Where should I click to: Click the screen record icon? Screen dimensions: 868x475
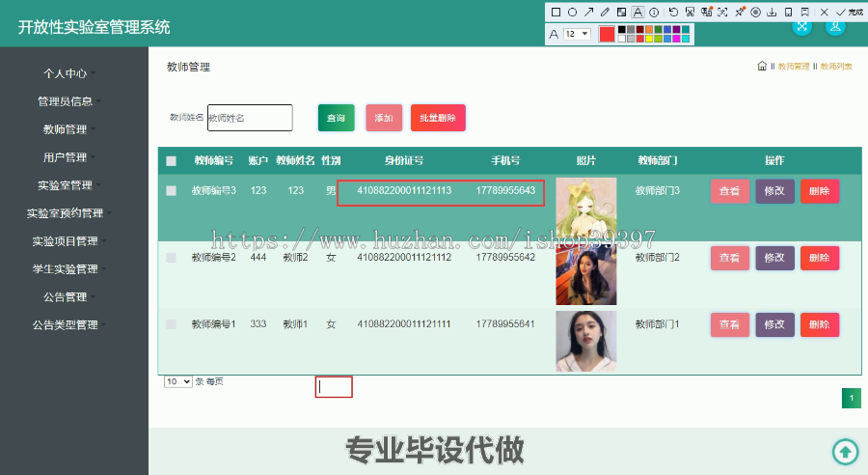click(x=755, y=12)
